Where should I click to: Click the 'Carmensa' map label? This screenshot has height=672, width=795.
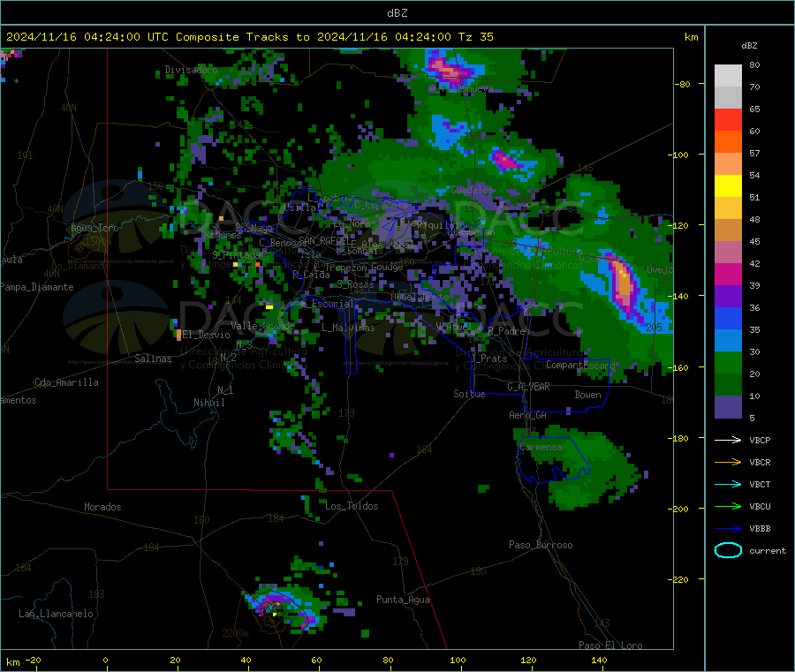coord(541,447)
